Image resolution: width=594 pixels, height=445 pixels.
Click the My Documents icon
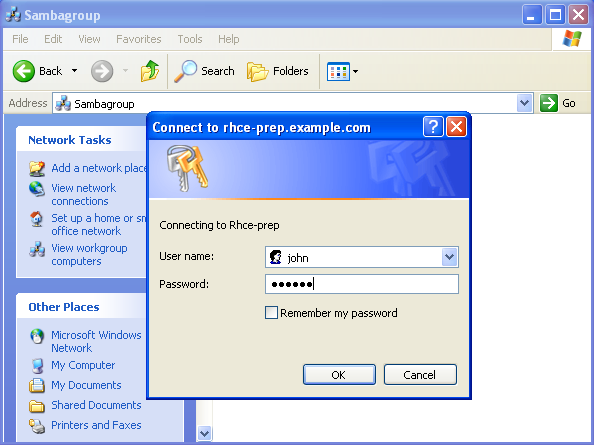[37, 386]
